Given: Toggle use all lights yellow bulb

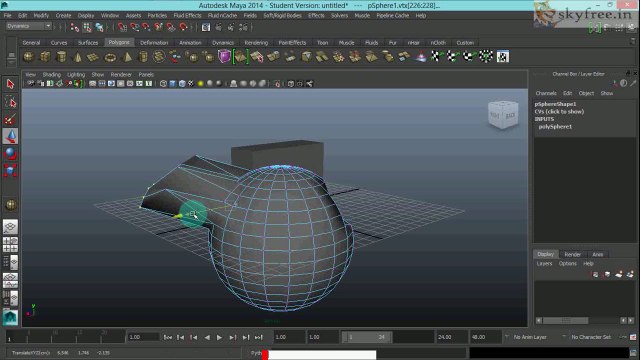Looking at the screenshot, I should (x=200, y=84).
